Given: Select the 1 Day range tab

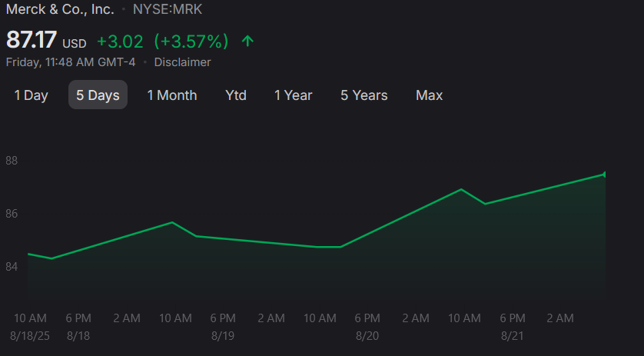Looking at the screenshot, I should click(x=32, y=95).
